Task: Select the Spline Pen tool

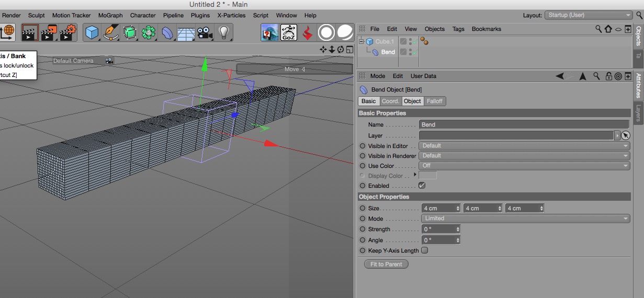Action: point(111,33)
